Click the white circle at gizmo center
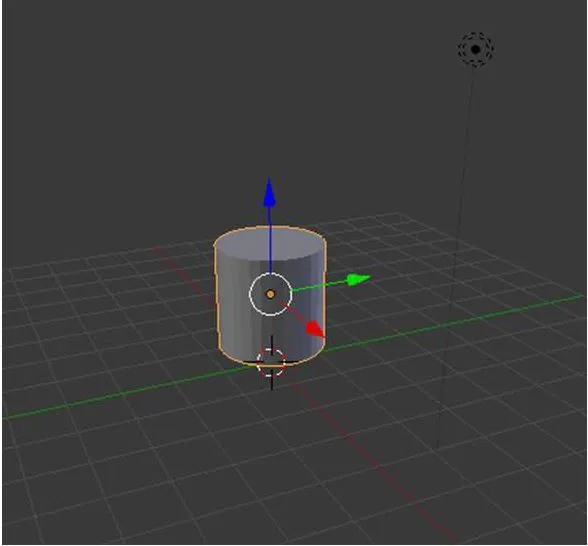This screenshot has width=588, height=546. tap(270, 294)
